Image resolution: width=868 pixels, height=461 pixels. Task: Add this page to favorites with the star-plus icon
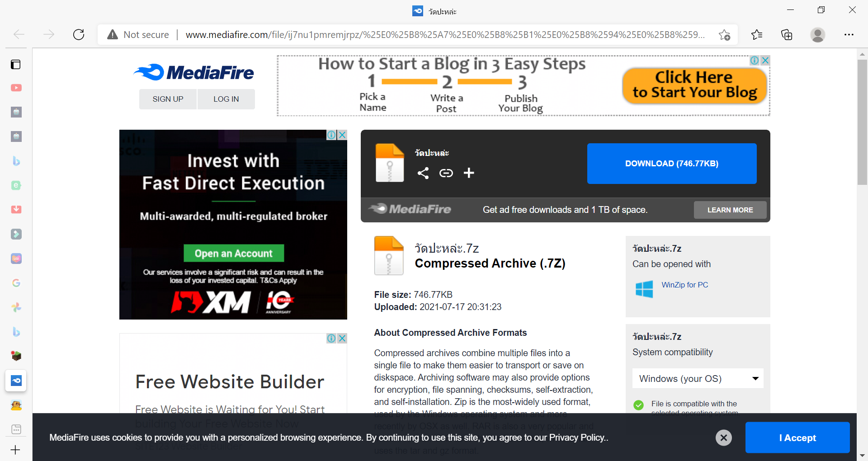(724, 35)
